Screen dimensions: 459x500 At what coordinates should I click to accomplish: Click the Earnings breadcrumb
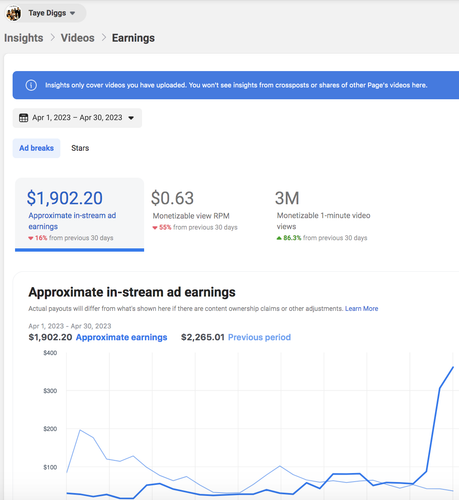(x=133, y=38)
